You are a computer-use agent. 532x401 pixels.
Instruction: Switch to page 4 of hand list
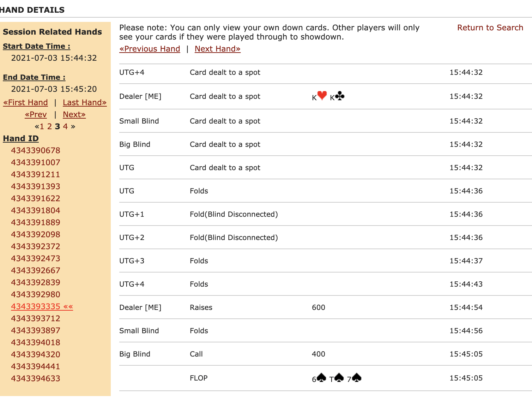tap(65, 126)
